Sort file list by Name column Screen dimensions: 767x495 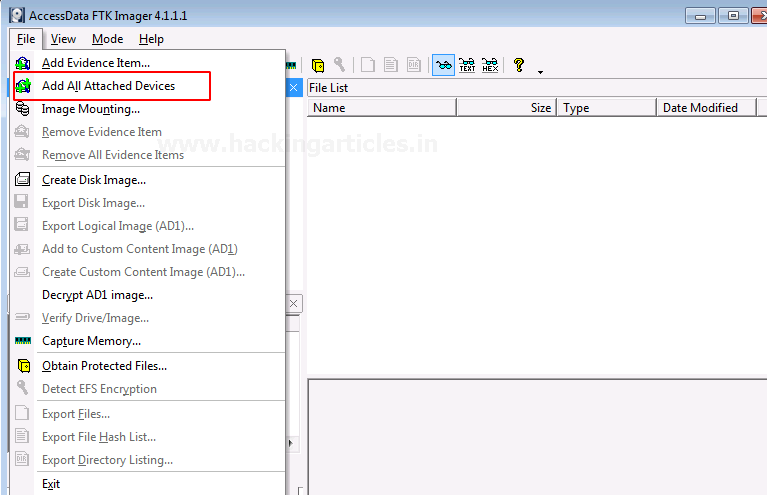click(382, 108)
